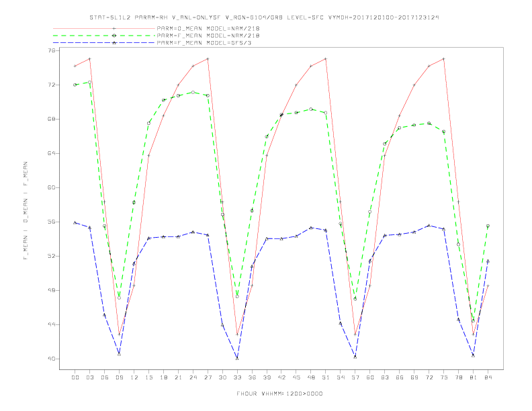Click the x-axis label FHOUR VHHMM

(279, 394)
